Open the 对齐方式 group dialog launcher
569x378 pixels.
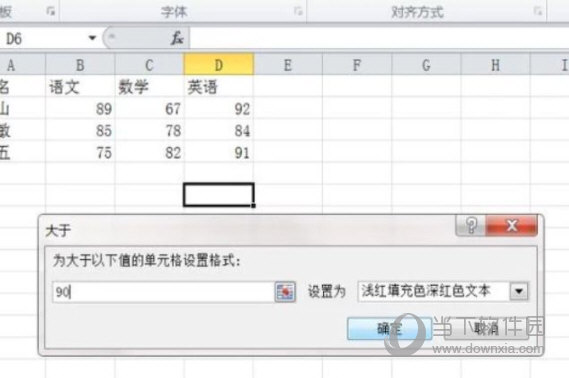(x=538, y=11)
